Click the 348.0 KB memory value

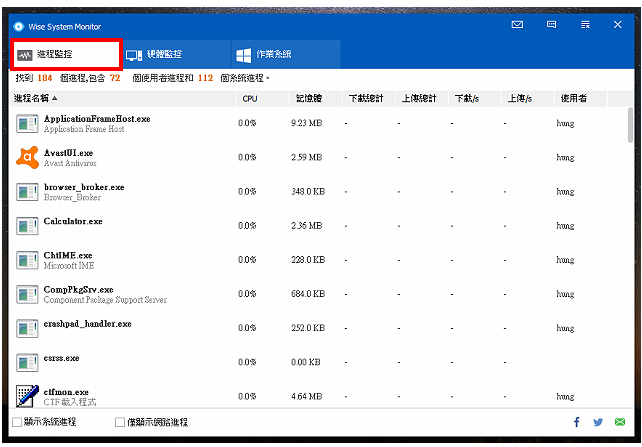(308, 192)
